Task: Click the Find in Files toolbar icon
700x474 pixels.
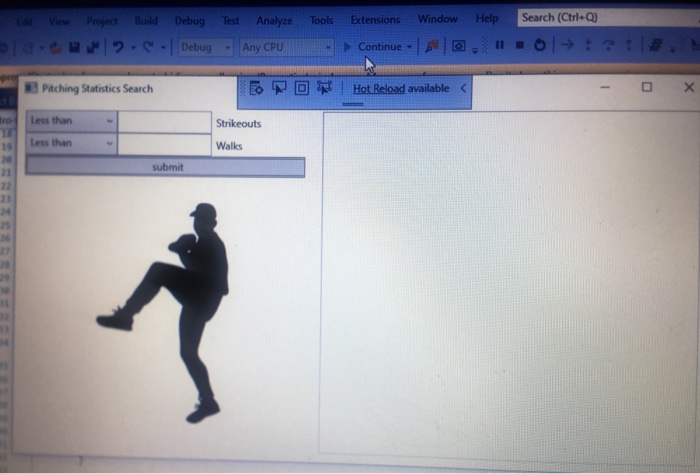Action: click(432, 46)
